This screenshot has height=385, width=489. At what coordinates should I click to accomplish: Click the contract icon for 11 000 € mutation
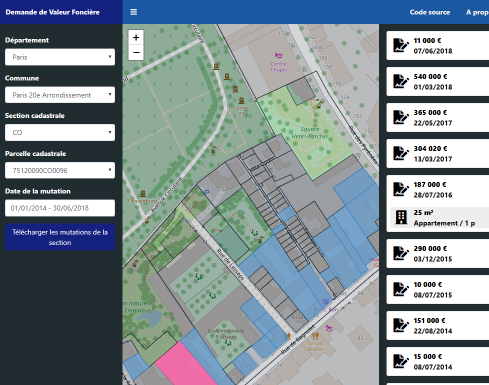(x=400, y=46)
